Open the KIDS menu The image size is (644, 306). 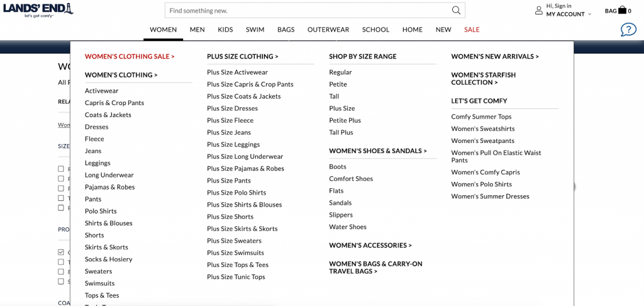click(225, 30)
